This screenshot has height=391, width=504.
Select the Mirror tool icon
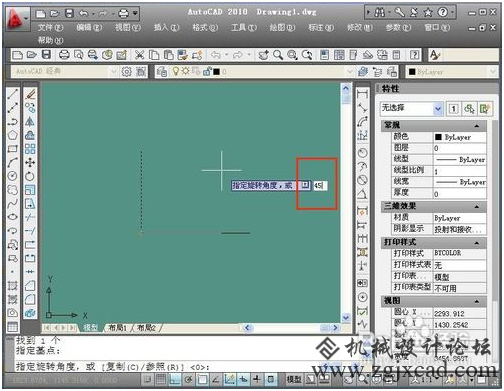pyautogui.click(x=30, y=121)
